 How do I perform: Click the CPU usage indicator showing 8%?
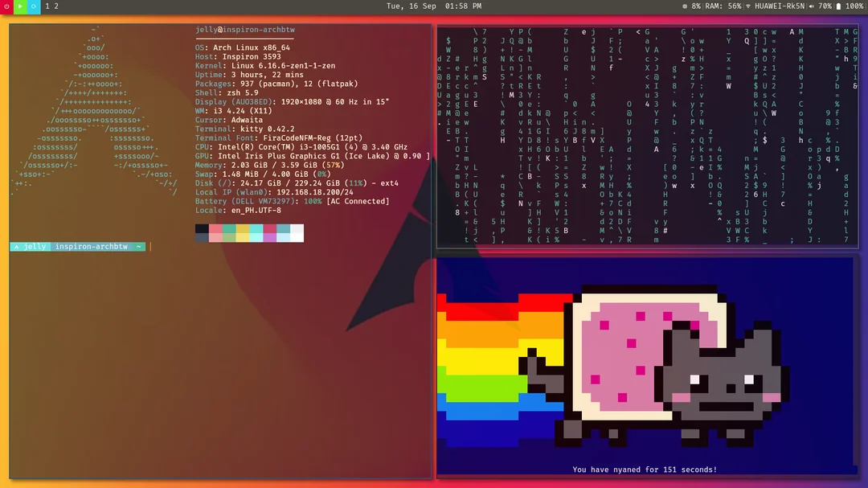click(x=690, y=6)
